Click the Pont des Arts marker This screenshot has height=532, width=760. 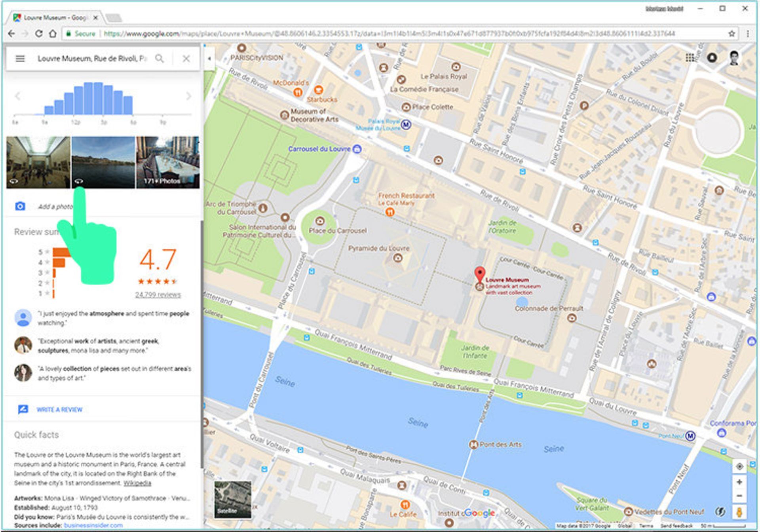pyautogui.click(x=473, y=445)
